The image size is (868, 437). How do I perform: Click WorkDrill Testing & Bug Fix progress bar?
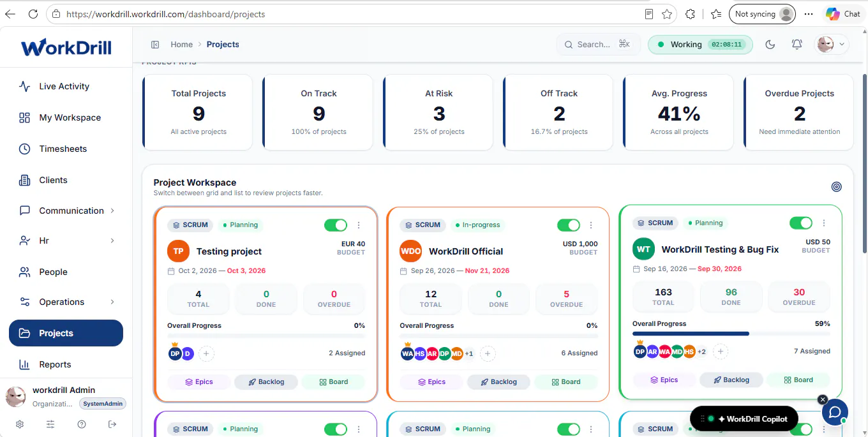731,334
